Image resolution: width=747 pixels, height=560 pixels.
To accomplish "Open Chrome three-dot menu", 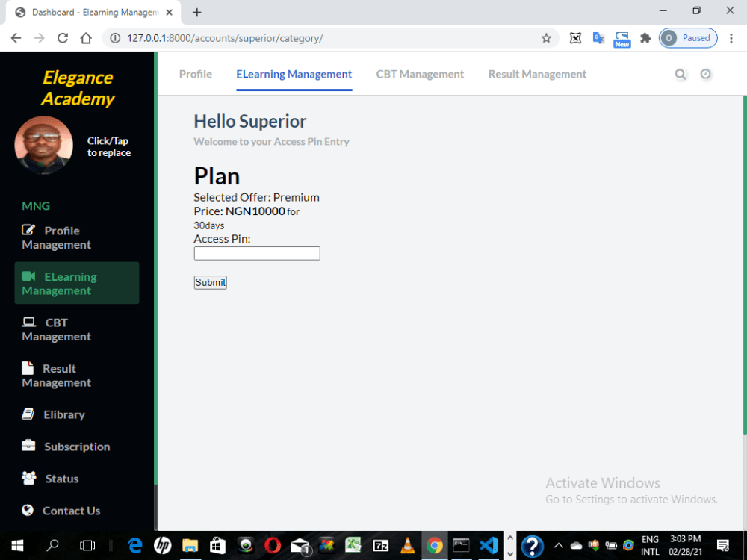I will [x=731, y=38].
